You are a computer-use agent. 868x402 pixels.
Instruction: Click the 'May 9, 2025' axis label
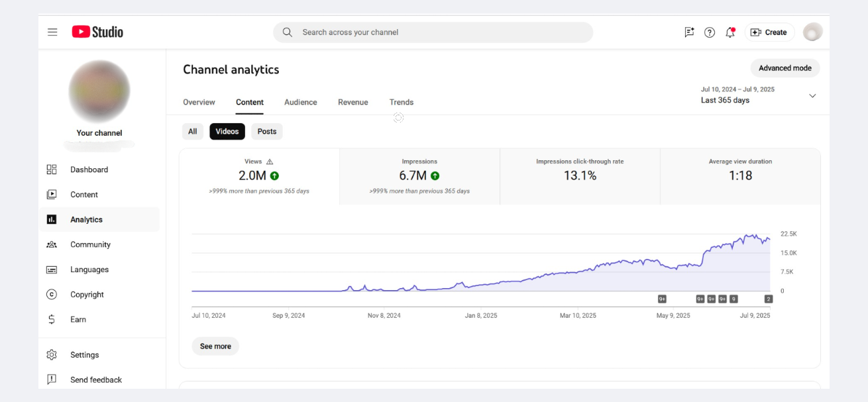point(673,316)
